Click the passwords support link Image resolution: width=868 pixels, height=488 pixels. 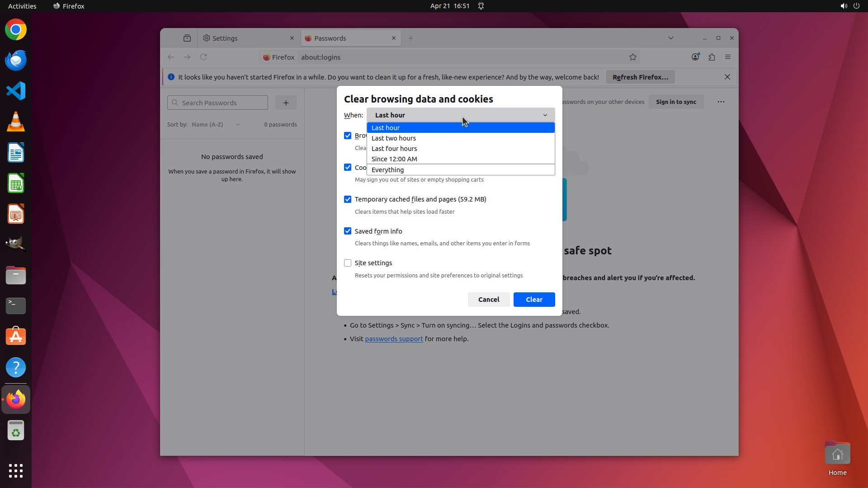tap(394, 339)
